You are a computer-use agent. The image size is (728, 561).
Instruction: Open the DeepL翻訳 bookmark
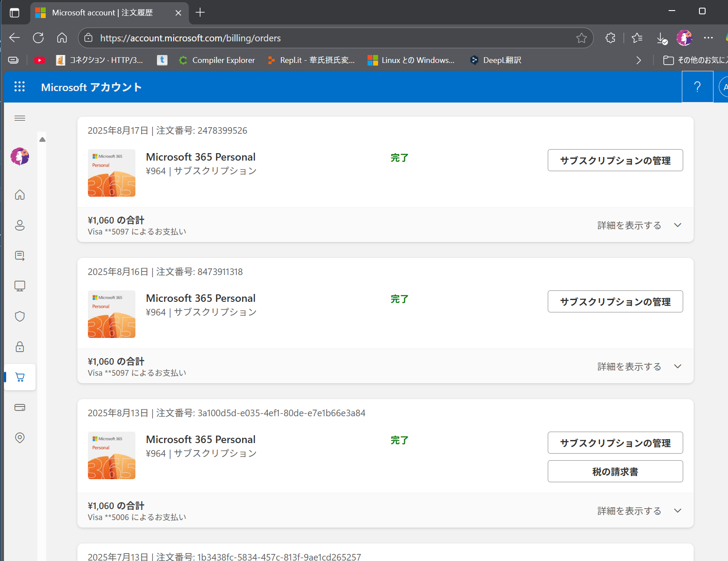(496, 60)
